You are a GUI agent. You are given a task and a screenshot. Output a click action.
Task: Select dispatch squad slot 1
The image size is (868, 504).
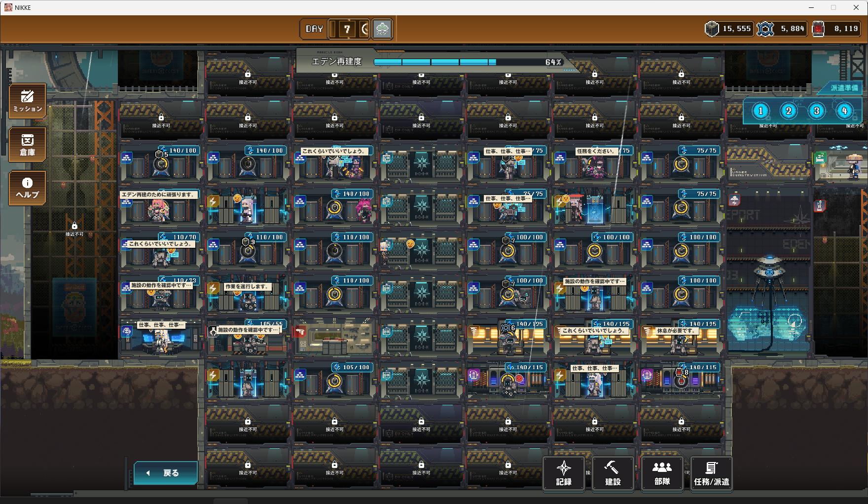[760, 111]
